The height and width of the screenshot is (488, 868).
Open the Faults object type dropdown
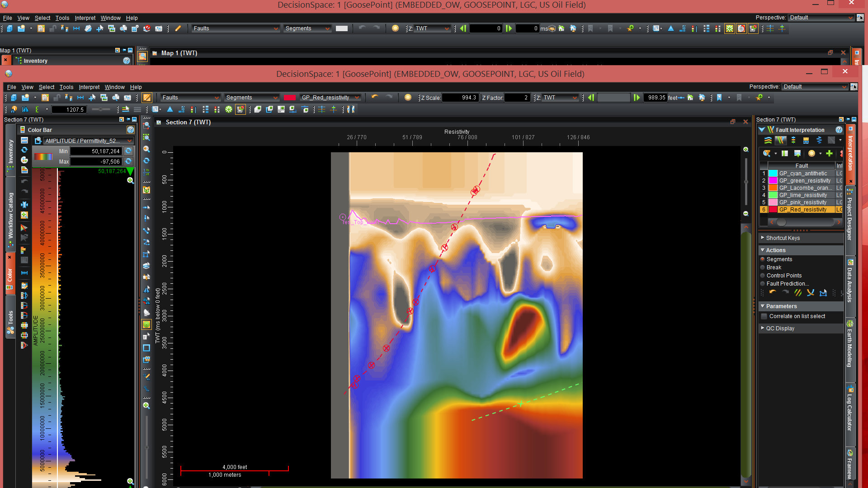pos(190,98)
